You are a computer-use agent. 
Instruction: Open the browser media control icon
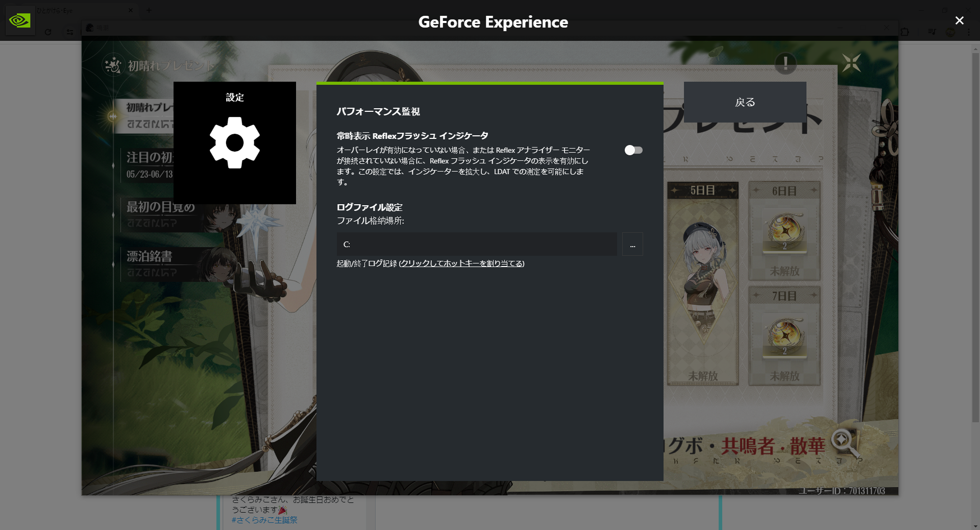pyautogui.click(x=932, y=32)
